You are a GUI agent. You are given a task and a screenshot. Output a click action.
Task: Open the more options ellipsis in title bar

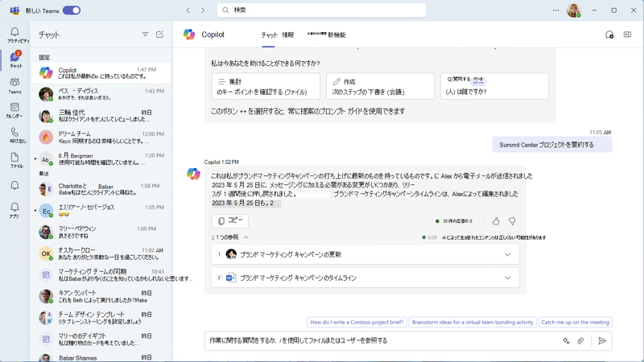tap(555, 10)
